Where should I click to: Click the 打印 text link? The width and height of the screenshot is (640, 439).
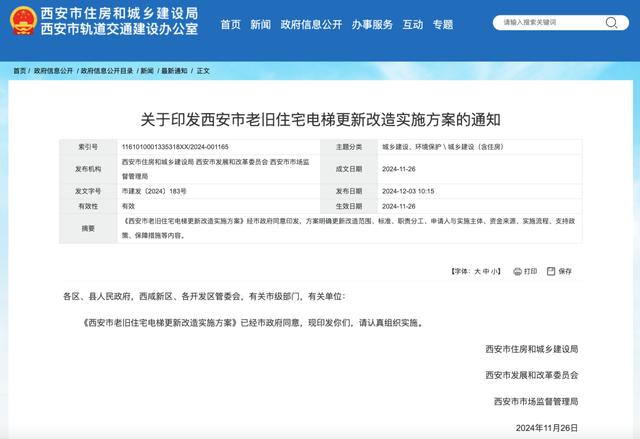[530, 271]
